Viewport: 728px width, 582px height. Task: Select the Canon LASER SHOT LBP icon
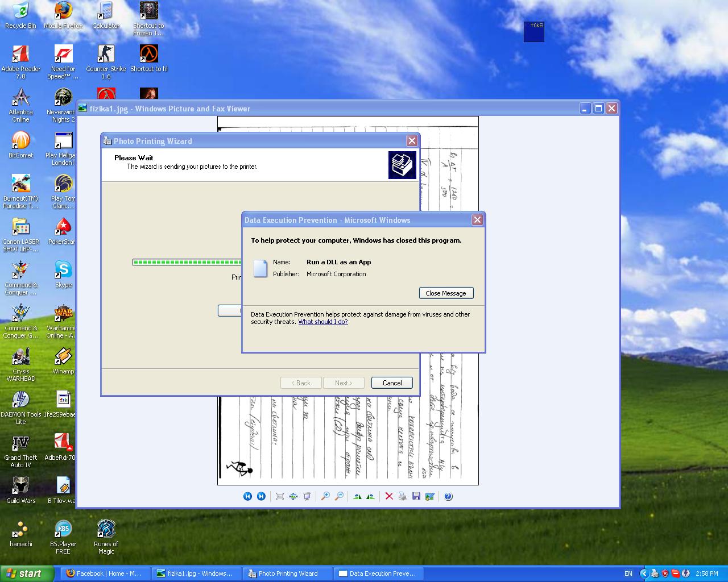point(21,235)
